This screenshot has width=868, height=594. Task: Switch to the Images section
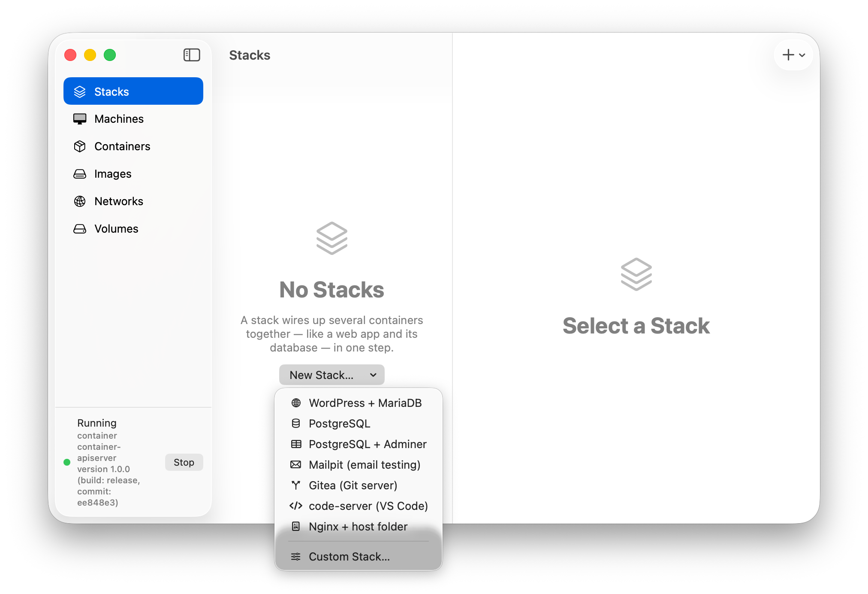click(133, 174)
